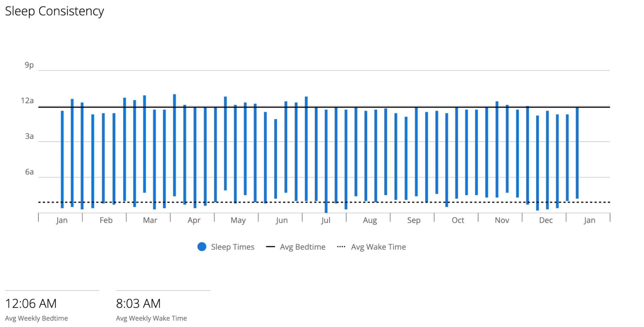This screenshot has height=327, width=644.
Task: Toggle the Avg Wake Time legend label
Action: click(378, 247)
